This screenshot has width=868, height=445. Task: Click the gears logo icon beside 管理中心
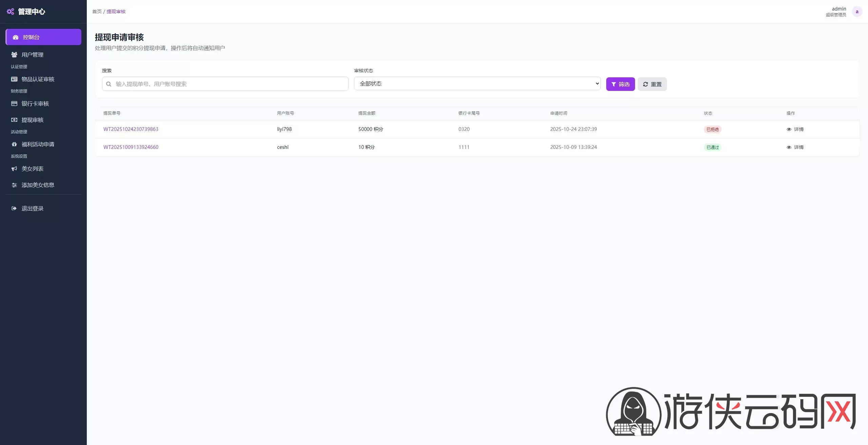tap(11, 12)
